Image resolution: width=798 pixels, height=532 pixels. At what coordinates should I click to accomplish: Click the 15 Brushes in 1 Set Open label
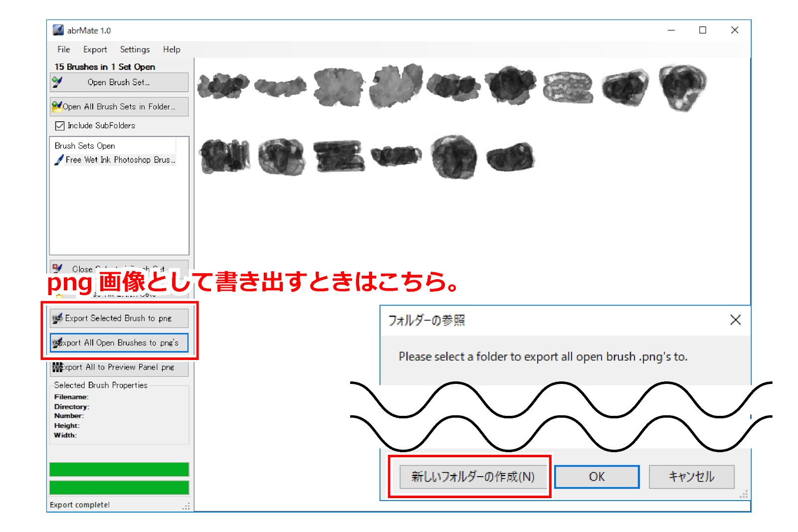pos(105,67)
